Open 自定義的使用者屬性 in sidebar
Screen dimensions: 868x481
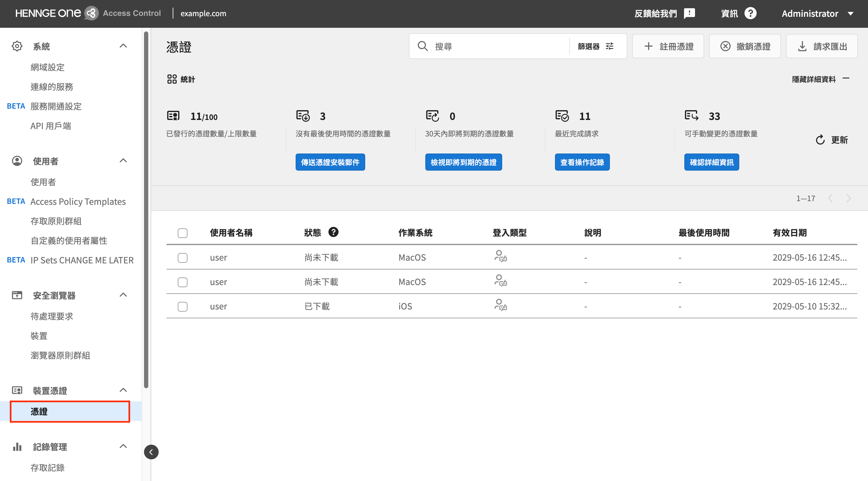click(x=69, y=240)
